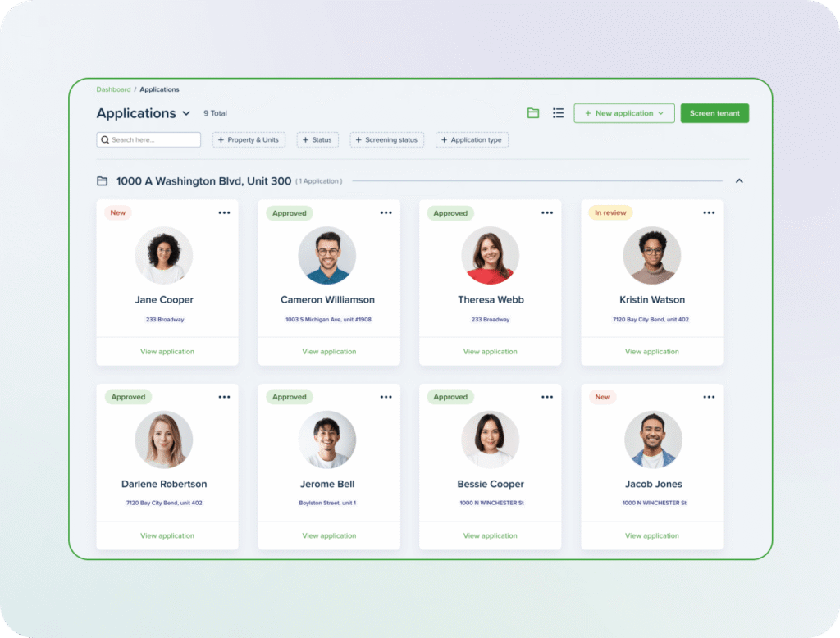Screen dimensions: 840x638
Task: View application for Jane Cooper
Action: 167,352
